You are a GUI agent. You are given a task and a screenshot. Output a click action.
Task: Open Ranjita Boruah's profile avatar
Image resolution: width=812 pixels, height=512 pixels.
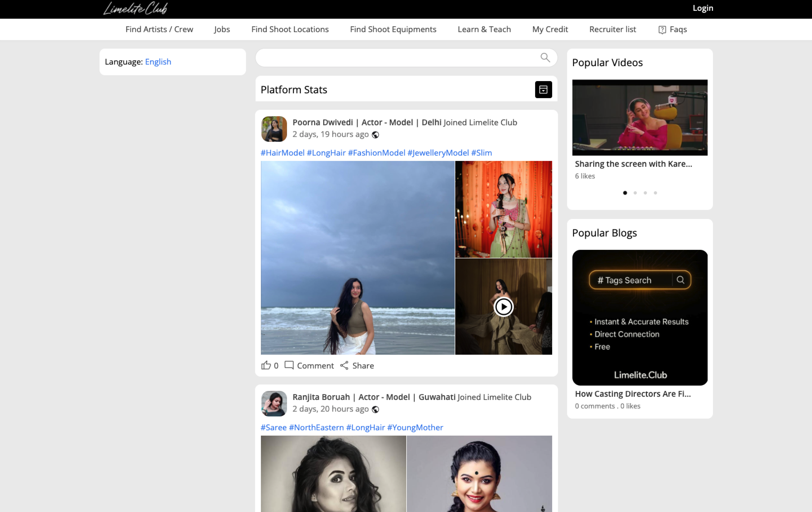[x=274, y=404]
